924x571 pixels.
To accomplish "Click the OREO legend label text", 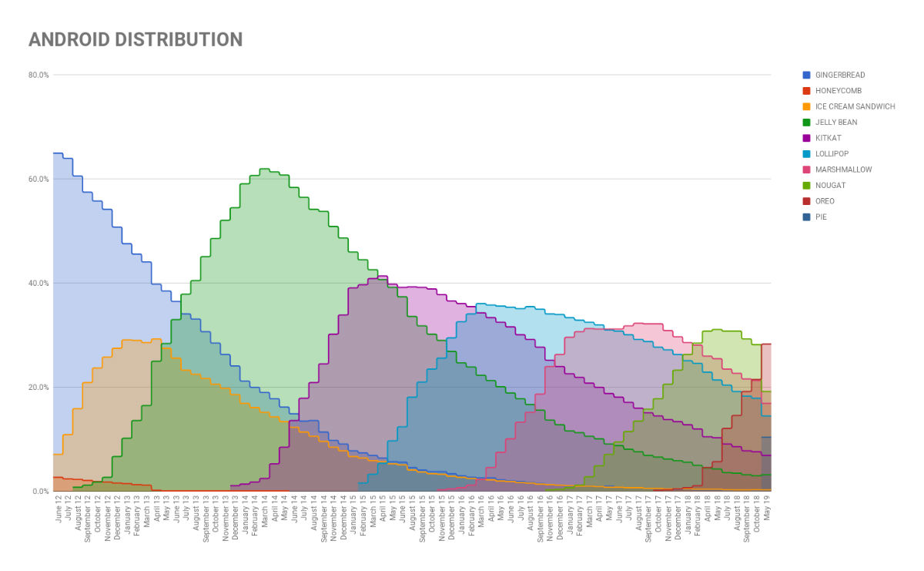I will (825, 202).
